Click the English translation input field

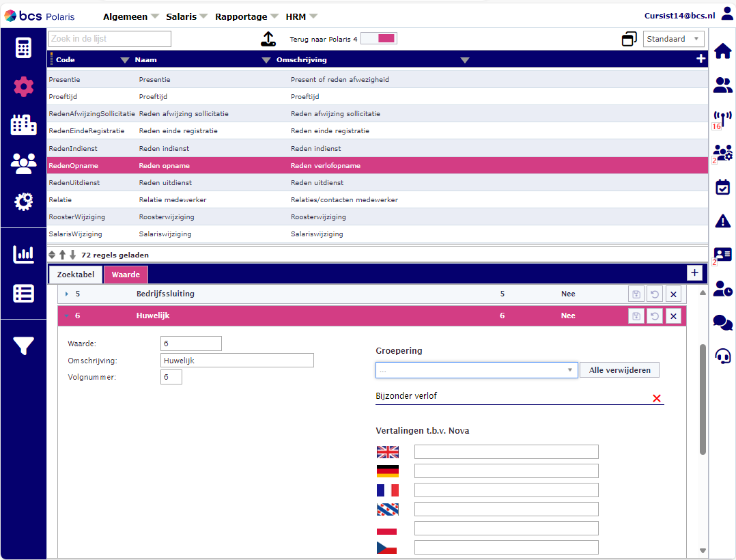507,451
